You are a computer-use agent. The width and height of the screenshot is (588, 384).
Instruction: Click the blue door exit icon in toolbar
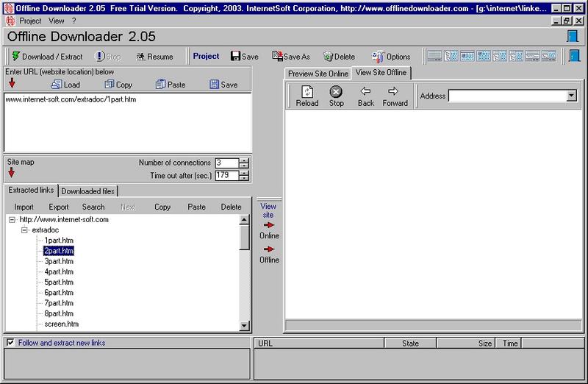[574, 56]
